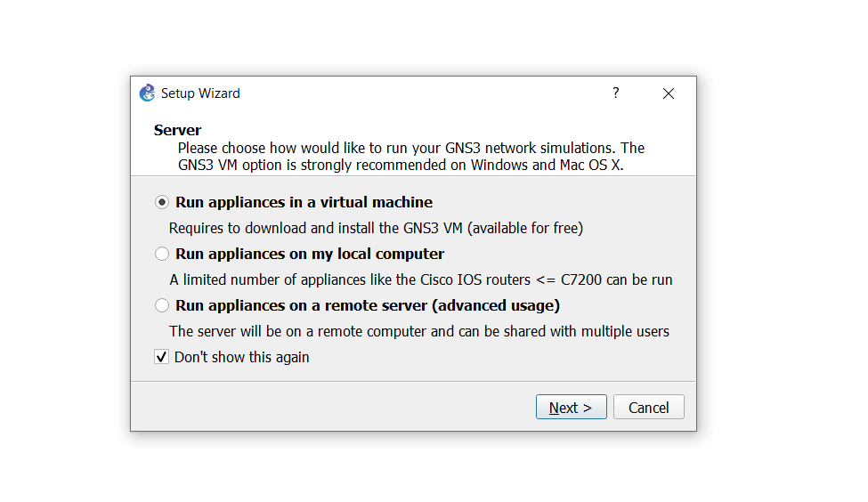Image resolution: width=868 pixels, height=502 pixels.
Task: Click the Cisco IOS routers description line
Action: pos(420,279)
